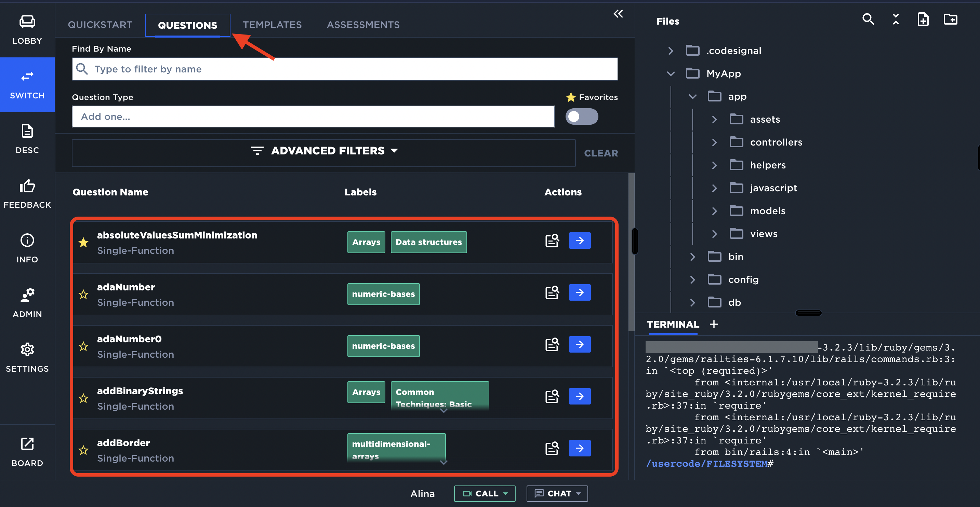Select the Switch sidebar item

(27, 85)
